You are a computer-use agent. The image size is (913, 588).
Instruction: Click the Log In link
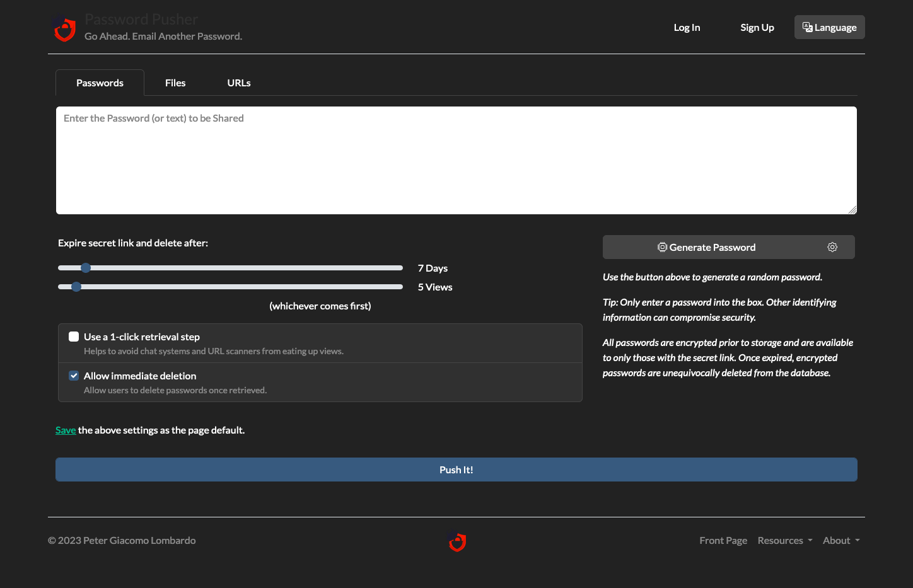click(687, 27)
